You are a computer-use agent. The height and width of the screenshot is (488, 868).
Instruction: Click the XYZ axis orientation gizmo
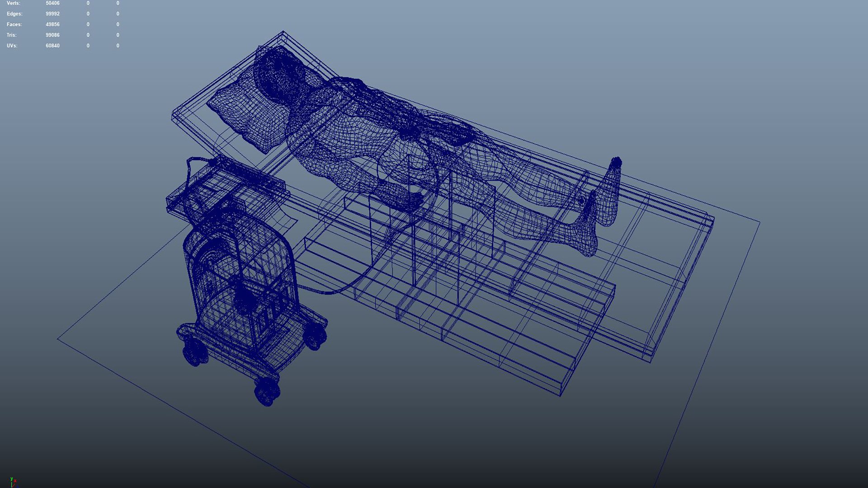pos(12,482)
